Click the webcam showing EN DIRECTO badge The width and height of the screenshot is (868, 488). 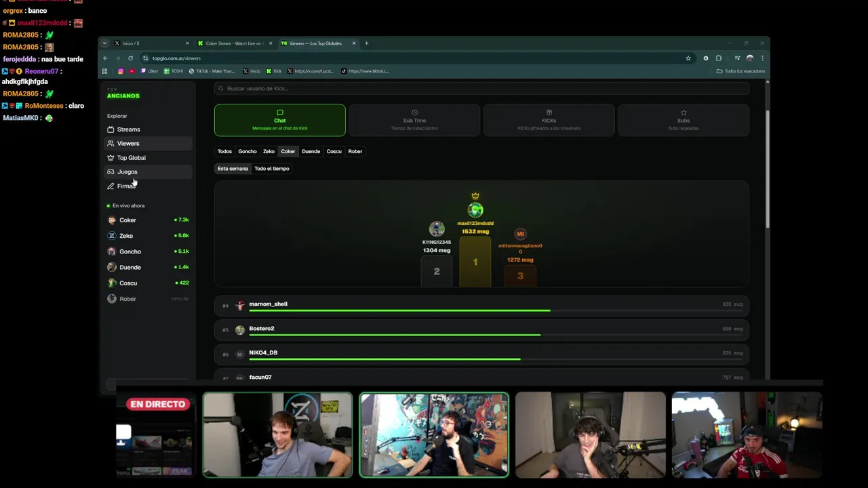156,435
